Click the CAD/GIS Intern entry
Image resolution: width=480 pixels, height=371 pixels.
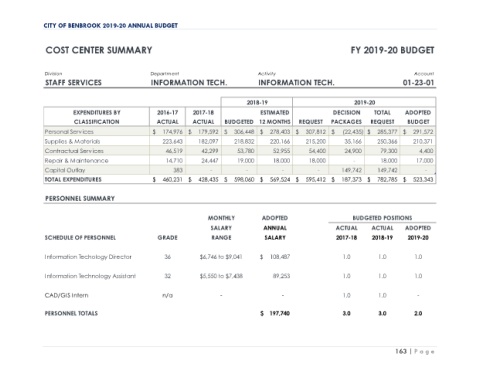tap(66, 295)
